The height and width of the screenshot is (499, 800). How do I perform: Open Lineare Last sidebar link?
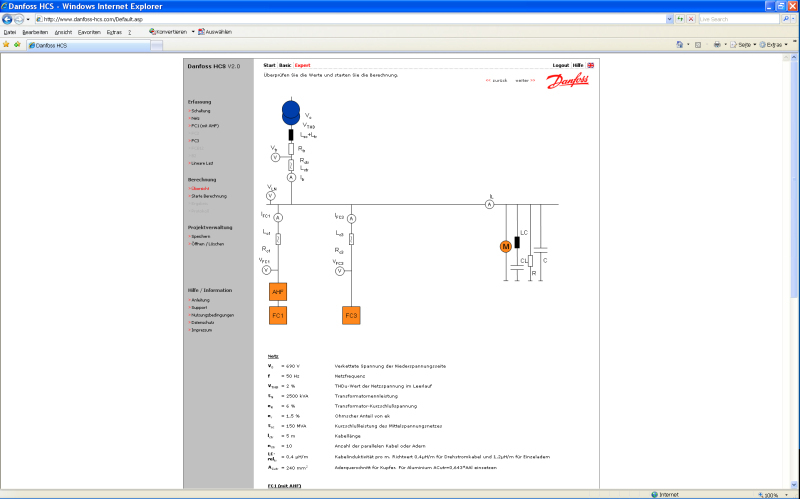pyautogui.click(x=202, y=163)
